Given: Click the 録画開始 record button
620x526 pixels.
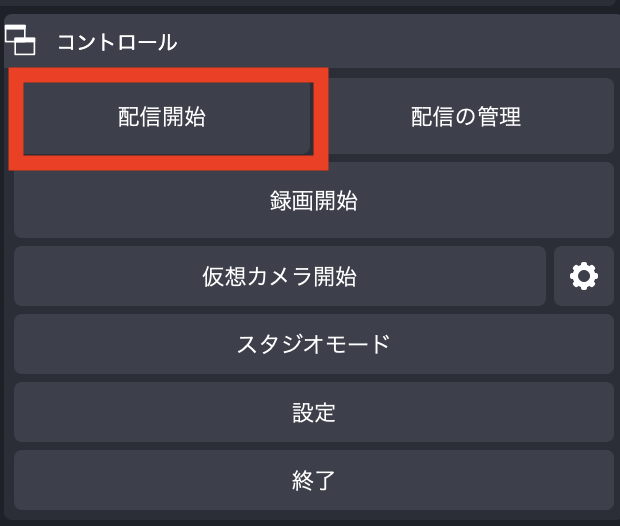Looking at the screenshot, I should click(314, 200).
